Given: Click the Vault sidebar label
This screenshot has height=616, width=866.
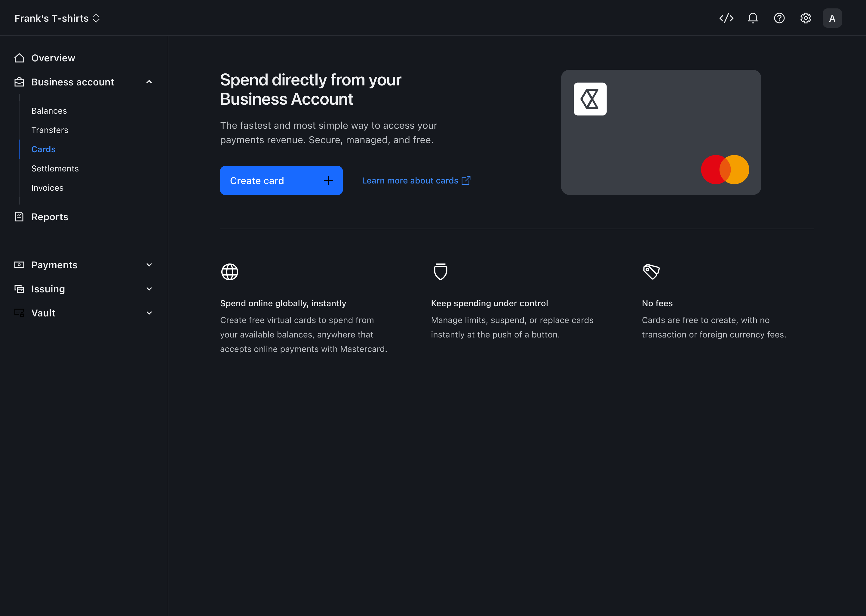Looking at the screenshot, I should 43,313.
